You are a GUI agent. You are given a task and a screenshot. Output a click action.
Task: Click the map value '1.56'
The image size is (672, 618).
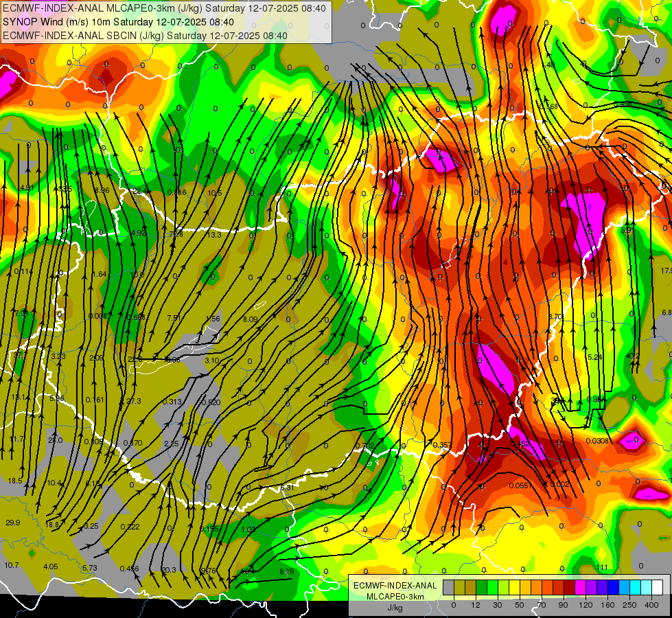click(x=213, y=319)
